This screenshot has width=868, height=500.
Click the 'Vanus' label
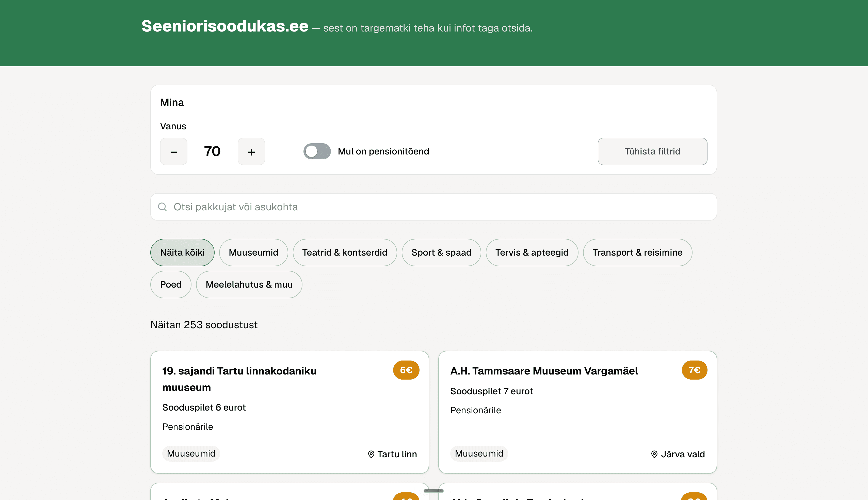[x=173, y=126]
